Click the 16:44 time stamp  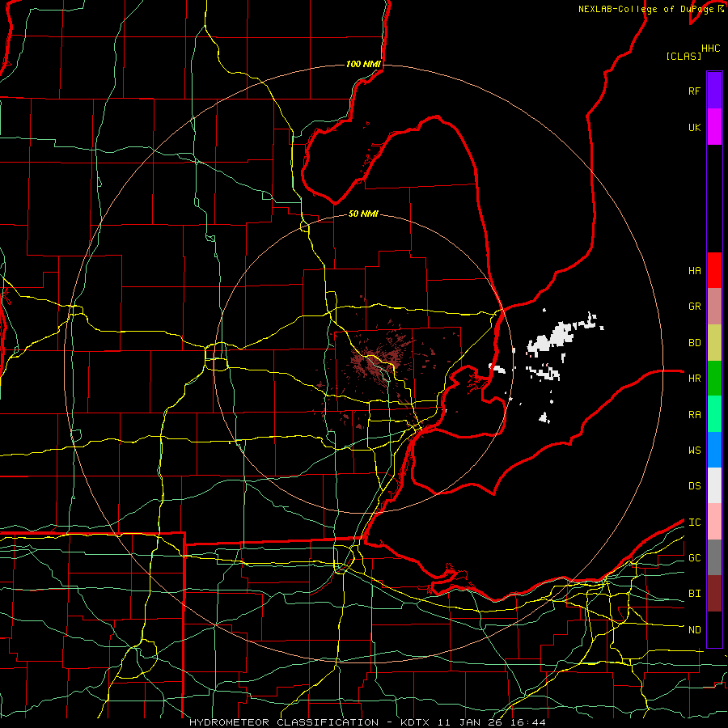coord(529,722)
